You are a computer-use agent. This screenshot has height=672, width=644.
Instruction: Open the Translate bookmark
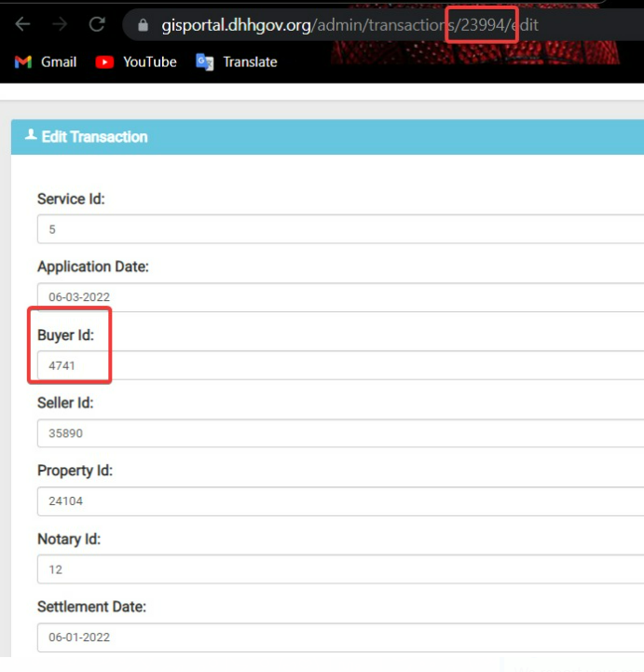[237, 62]
